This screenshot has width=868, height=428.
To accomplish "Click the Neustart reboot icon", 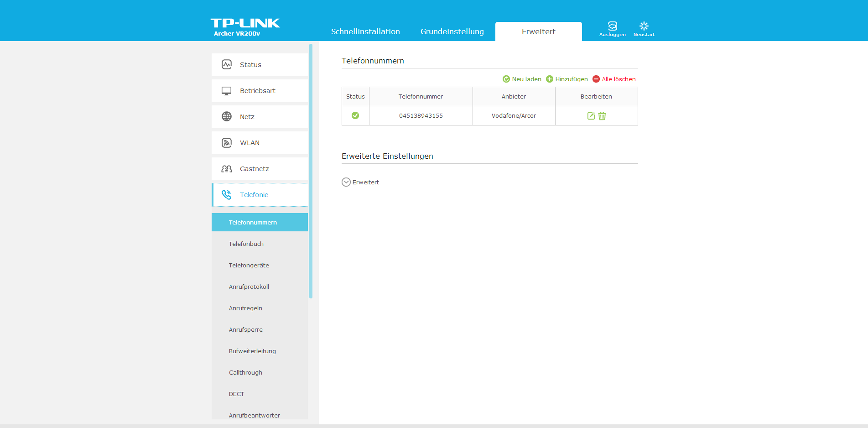I will (644, 26).
